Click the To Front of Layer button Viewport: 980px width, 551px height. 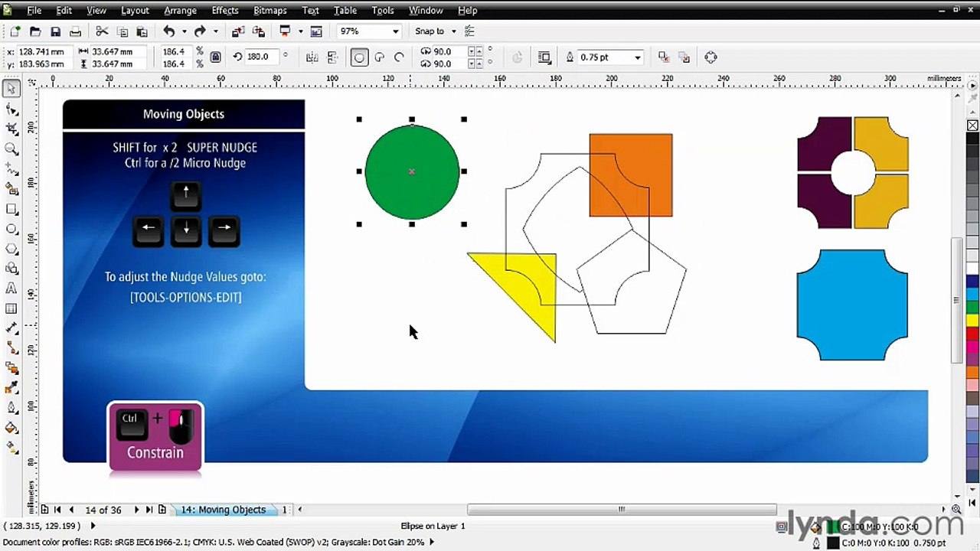click(x=664, y=57)
